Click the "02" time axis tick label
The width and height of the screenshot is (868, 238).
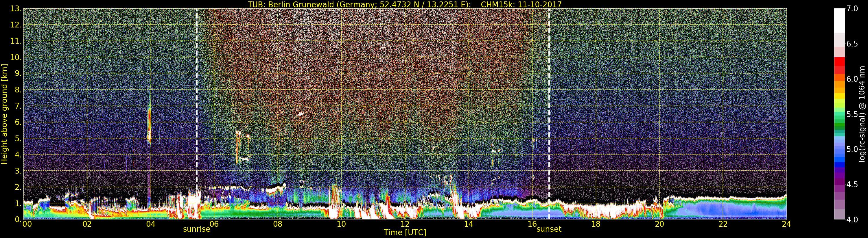(88, 224)
